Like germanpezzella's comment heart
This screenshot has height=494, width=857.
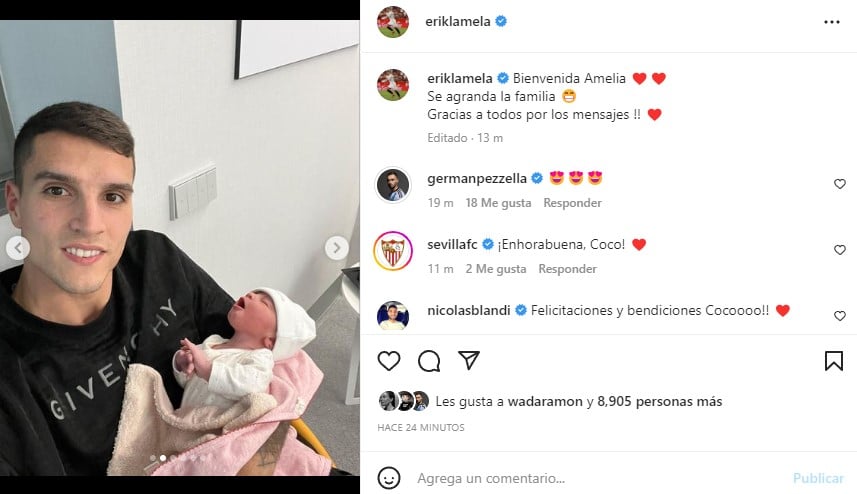(840, 184)
